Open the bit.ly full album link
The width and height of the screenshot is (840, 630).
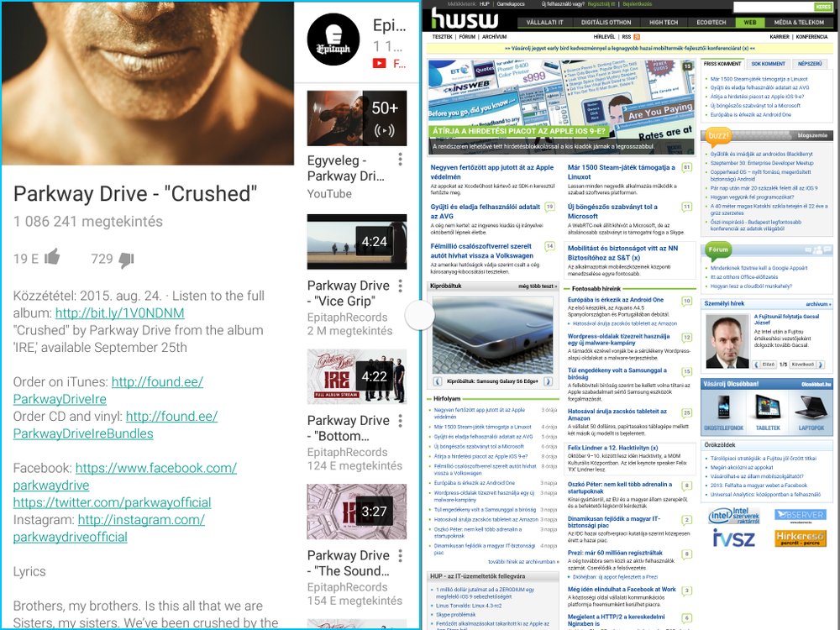pos(119,312)
